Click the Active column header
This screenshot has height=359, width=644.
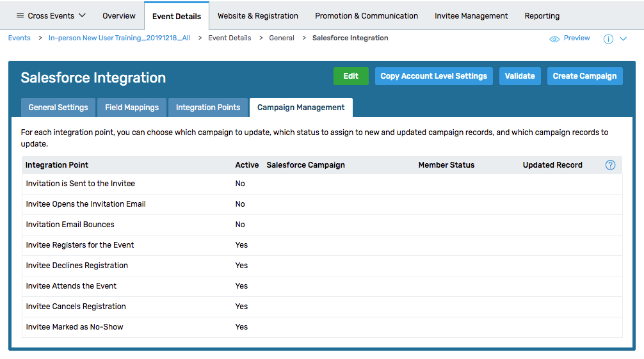247,164
